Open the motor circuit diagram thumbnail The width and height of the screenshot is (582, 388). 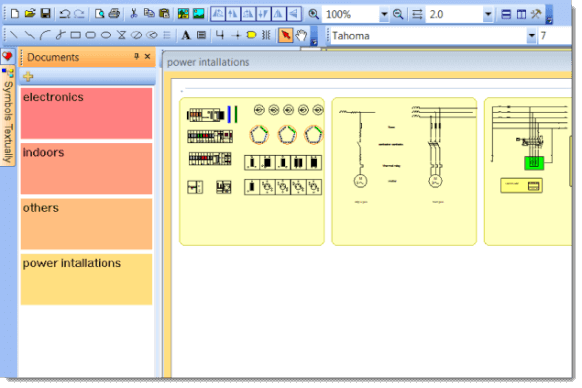[404, 172]
